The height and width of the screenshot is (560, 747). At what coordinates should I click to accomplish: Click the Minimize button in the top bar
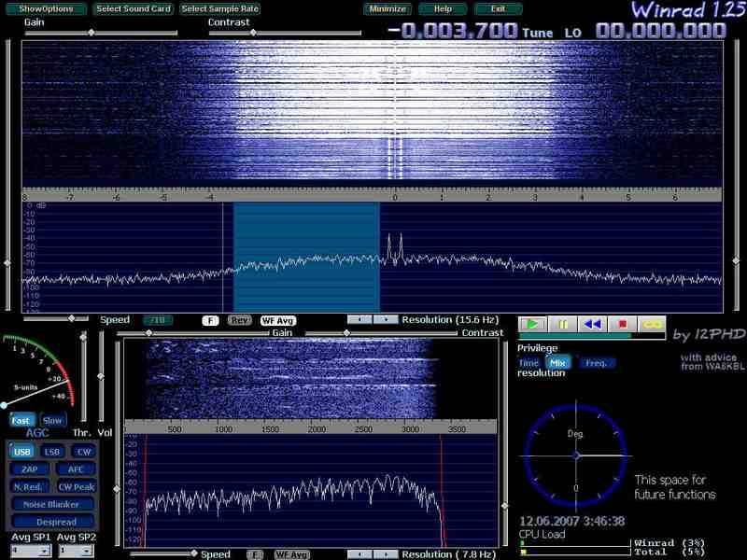coord(388,8)
